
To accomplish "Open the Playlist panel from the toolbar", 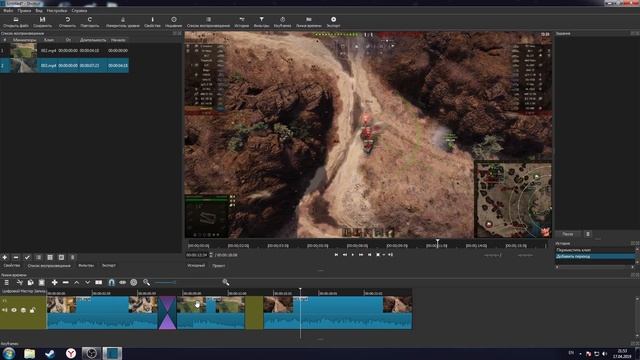I will tap(208, 22).
